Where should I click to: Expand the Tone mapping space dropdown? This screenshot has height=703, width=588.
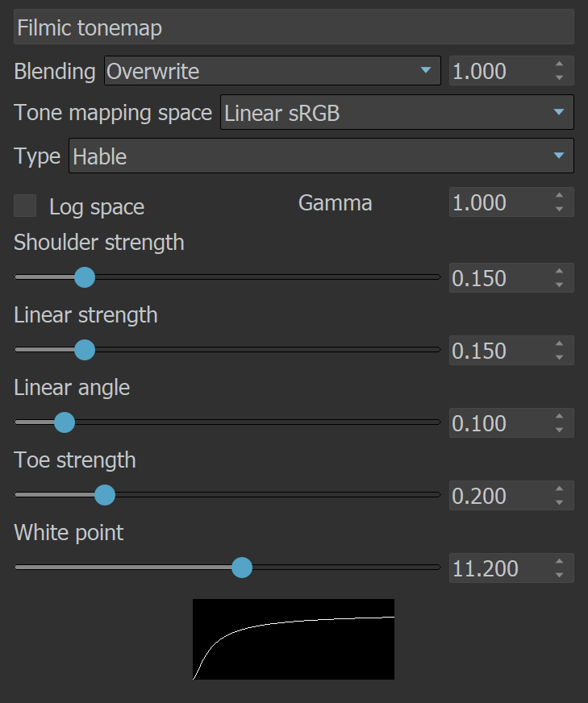pos(397,112)
